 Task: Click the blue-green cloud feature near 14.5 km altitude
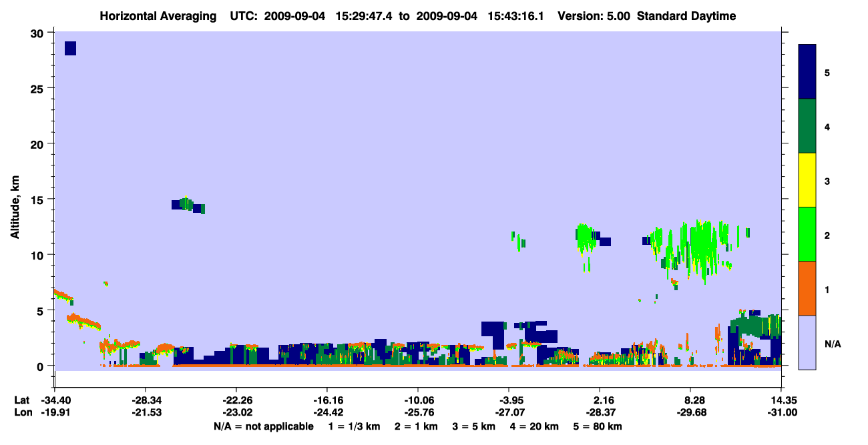tap(188, 205)
